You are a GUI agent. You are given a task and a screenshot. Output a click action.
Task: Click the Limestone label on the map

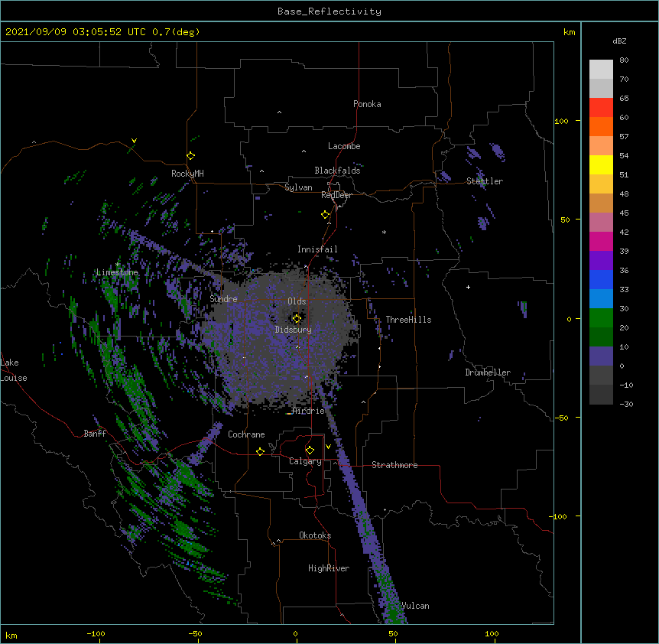[117, 272]
